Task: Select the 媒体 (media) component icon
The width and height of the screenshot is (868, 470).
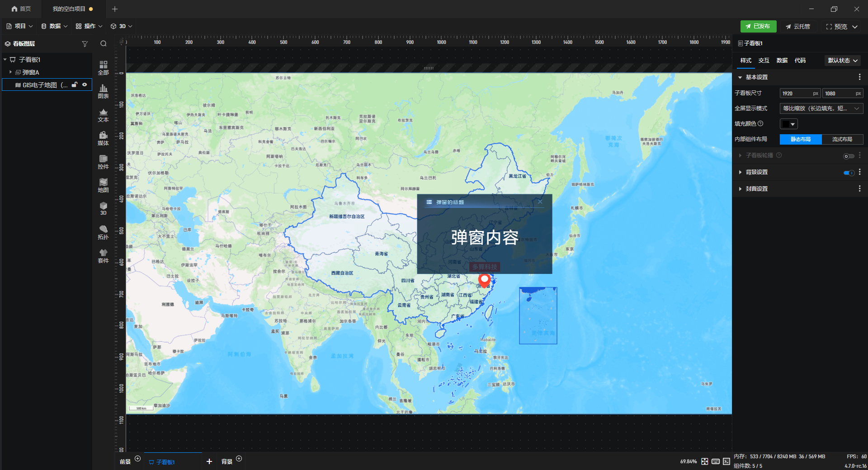Action: click(x=103, y=138)
